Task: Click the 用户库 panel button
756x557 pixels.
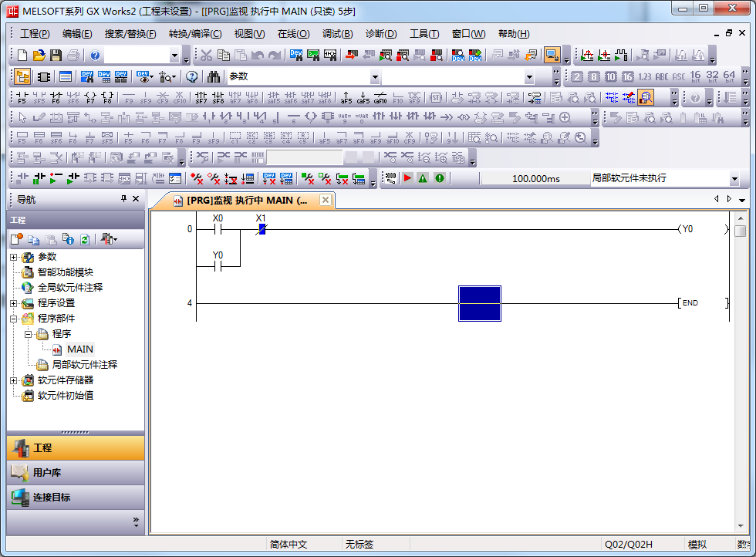Action: click(x=76, y=472)
